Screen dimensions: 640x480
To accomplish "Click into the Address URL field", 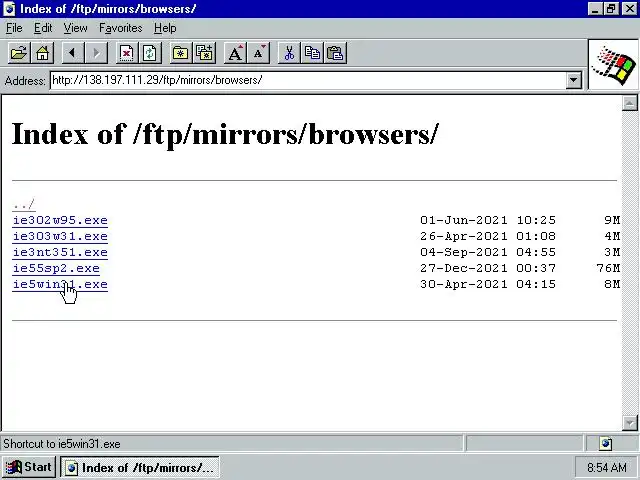I will coord(308,80).
